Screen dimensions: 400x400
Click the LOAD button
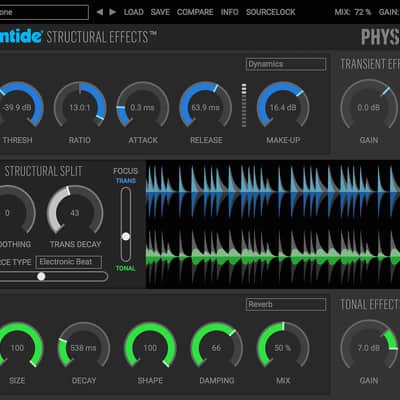pos(134,12)
